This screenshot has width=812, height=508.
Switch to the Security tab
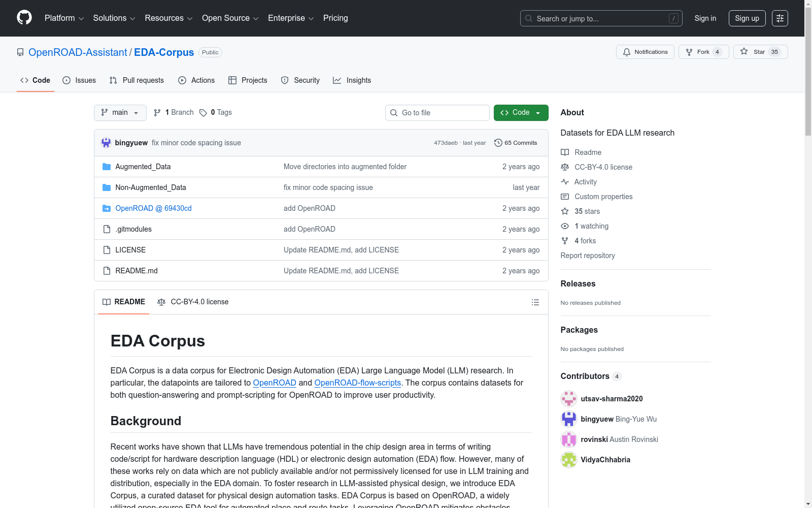tap(300, 80)
